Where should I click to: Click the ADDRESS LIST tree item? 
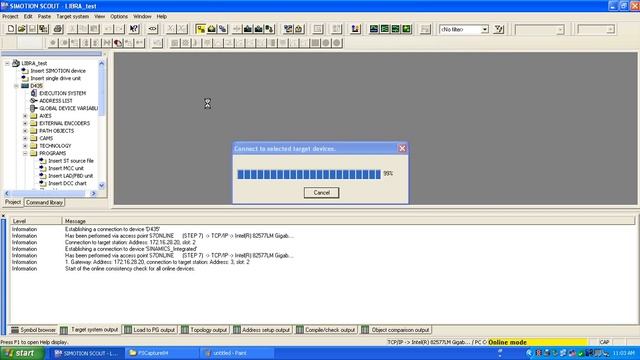coord(56,101)
